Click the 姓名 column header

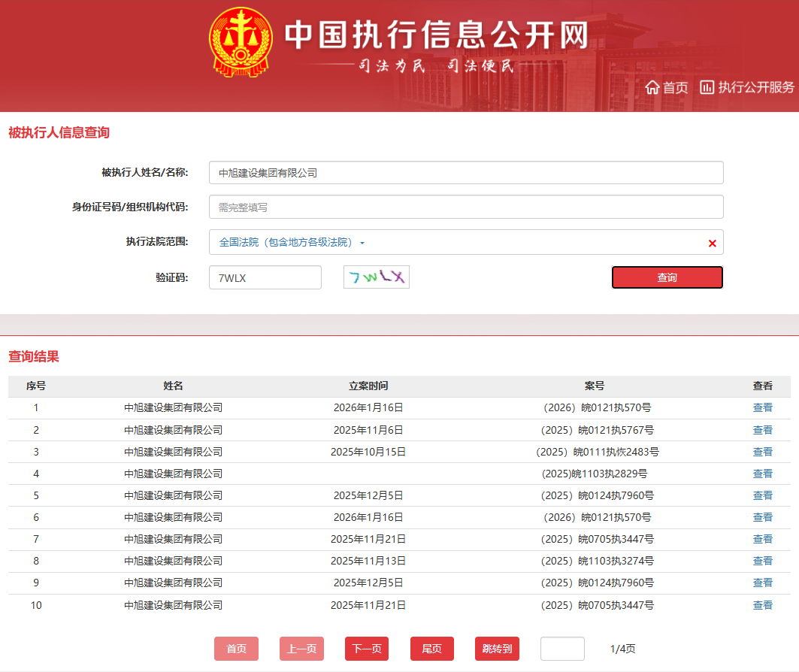pyautogui.click(x=173, y=386)
